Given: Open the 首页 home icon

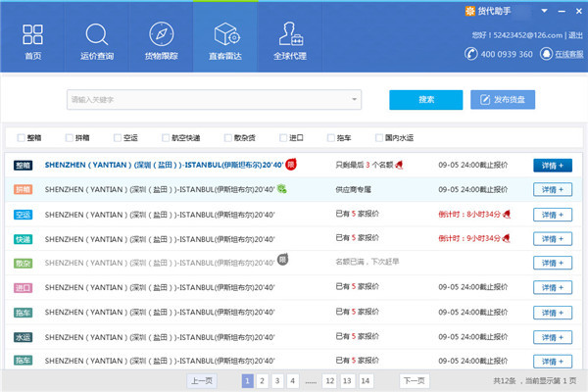Looking at the screenshot, I should click(x=32, y=35).
